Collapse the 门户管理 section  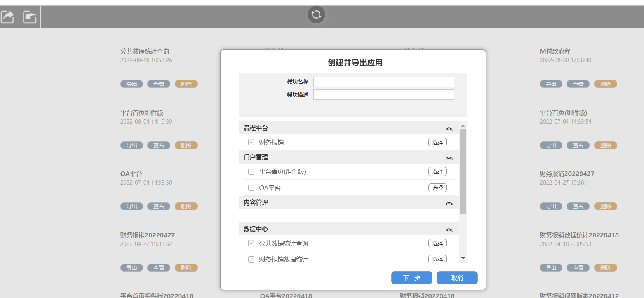449,158
